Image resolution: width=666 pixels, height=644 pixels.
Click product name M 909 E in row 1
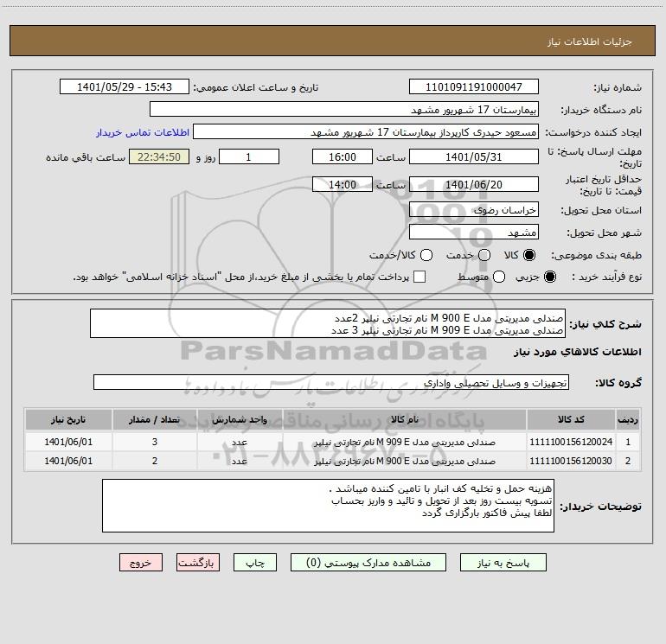tap(405, 443)
